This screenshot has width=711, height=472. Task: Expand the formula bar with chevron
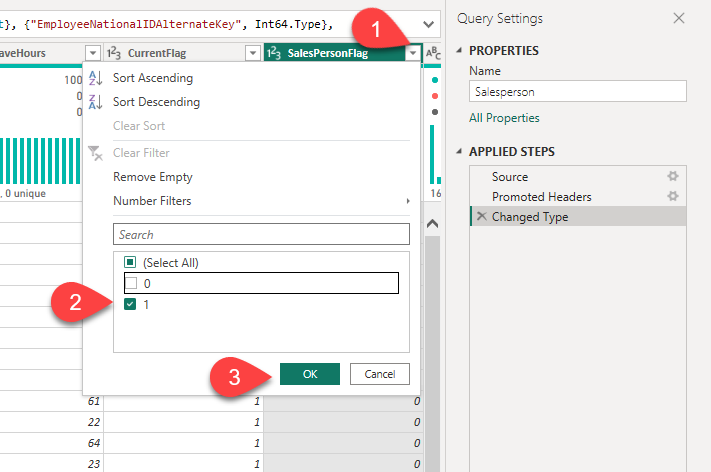(x=429, y=23)
